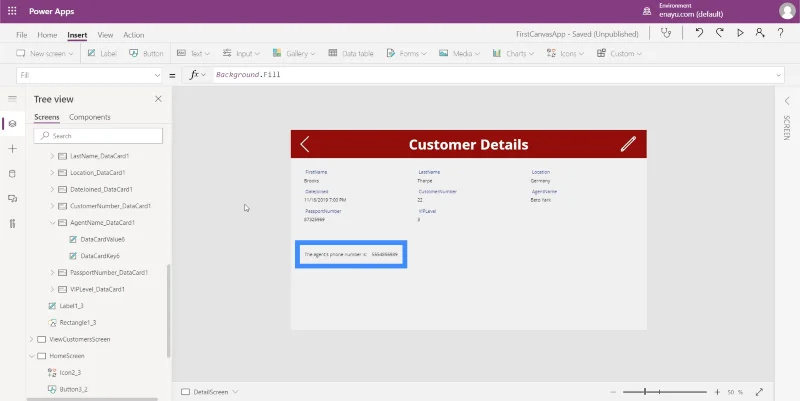Expand the right Screen properties pane chevron

pyautogui.click(x=787, y=101)
